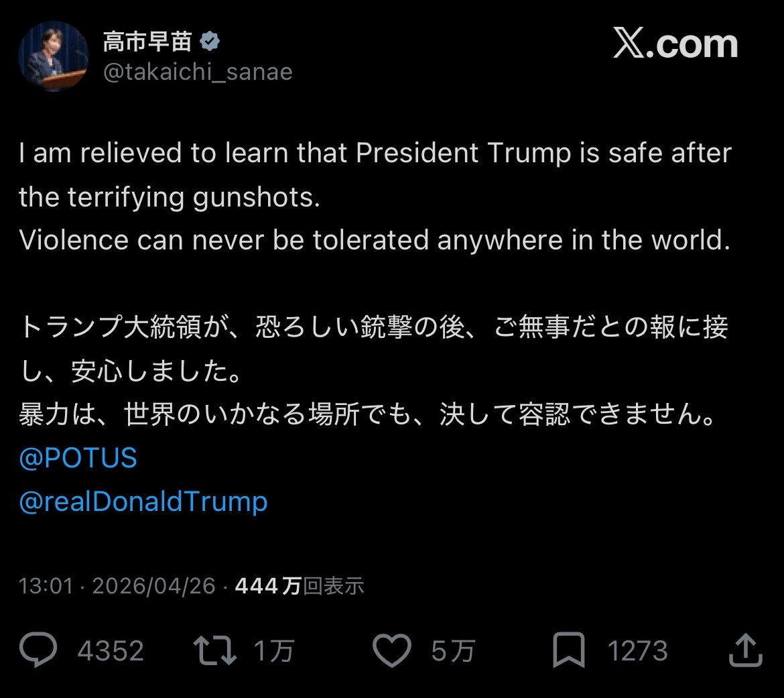Screen dimensions: 784x698
Task: Click the 1万 repost count
Action: pyautogui.click(x=273, y=651)
